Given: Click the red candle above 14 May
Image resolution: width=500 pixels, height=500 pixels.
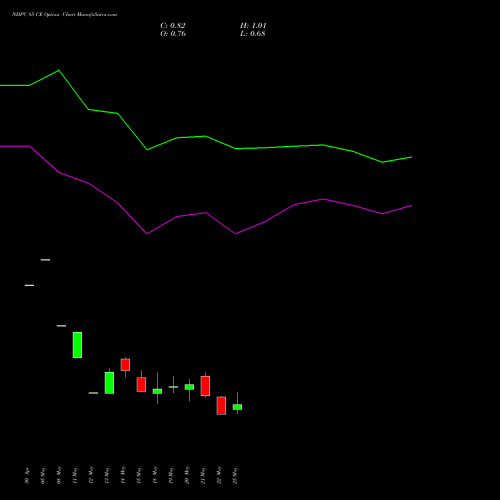Looking at the screenshot, I should (x=125, y=365).
